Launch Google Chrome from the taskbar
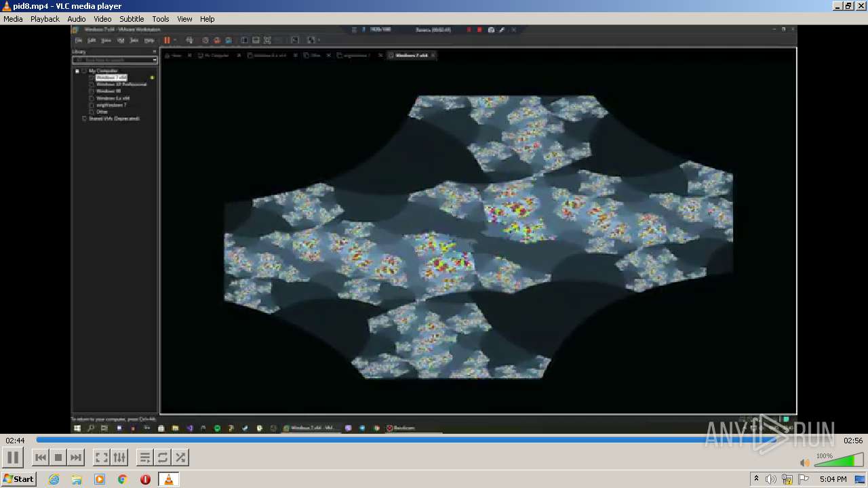The image size is (868, 488). pos(123,479)
